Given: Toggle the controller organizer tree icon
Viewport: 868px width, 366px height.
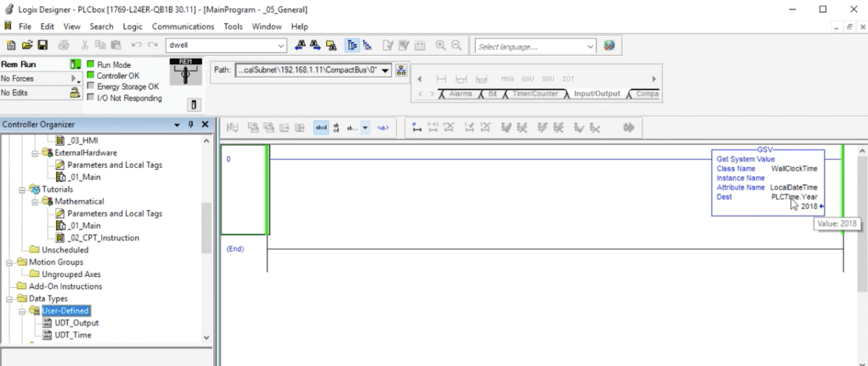Looking at the screenshot, I should [x=352, y=46].
